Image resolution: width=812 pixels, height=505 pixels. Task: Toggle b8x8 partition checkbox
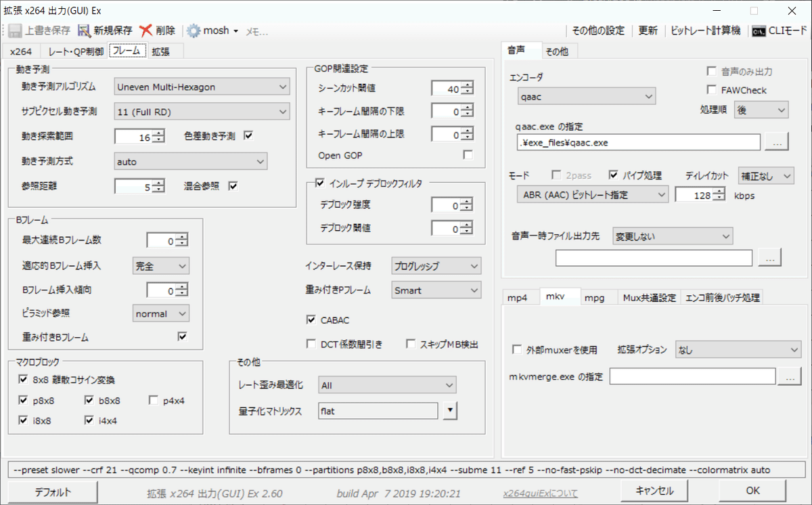pyautogui.click(x=89, y=400)
